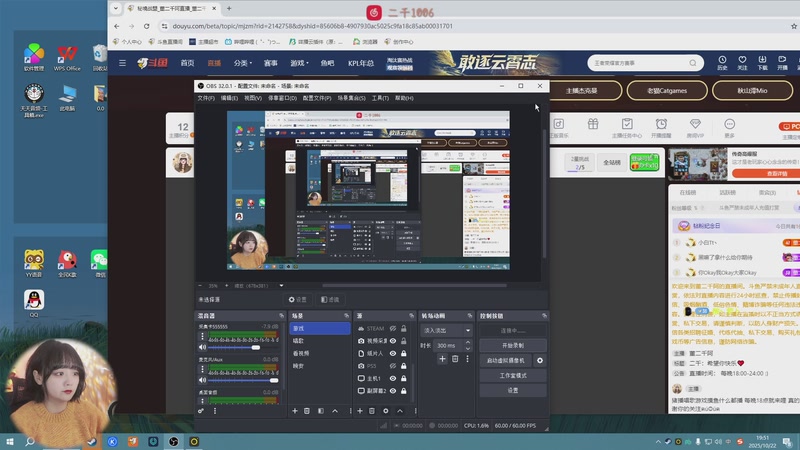Open 更多 ellipsis icon in streamer toolbar
The image size is (800, 450).
click(730, 124)
